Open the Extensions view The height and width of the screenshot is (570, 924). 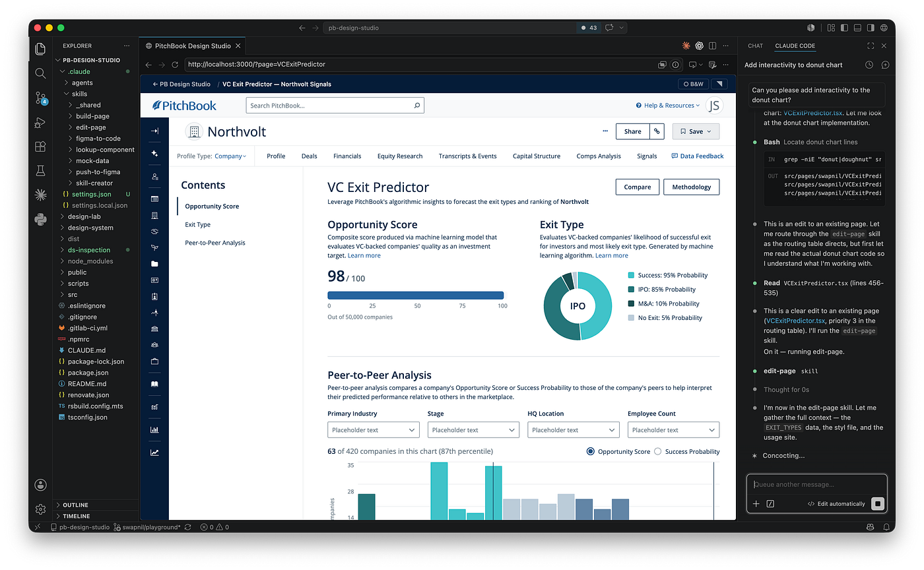click(x=40, y=146)
